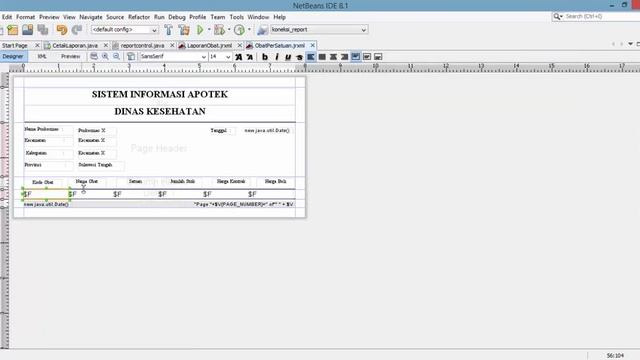The width and height of the screenshot is (640, 360).
Task: Click the Search (Ctrl+I) field
Action: point(596,16)
